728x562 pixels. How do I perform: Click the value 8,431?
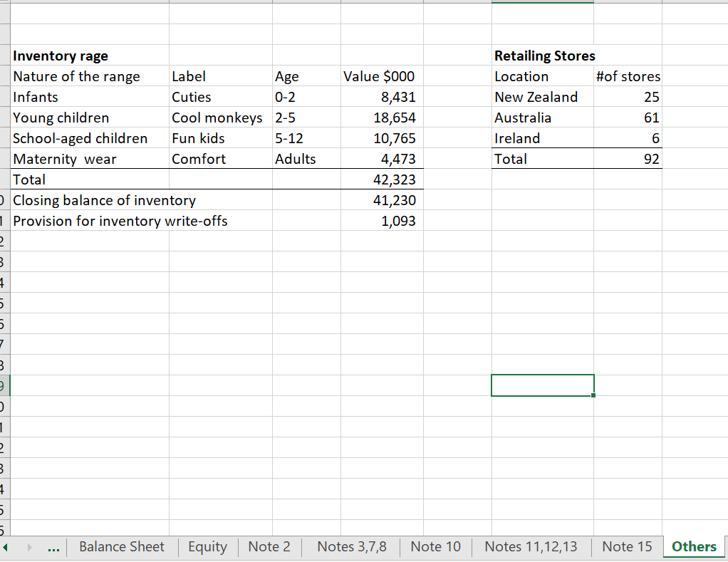coord(382,97)
